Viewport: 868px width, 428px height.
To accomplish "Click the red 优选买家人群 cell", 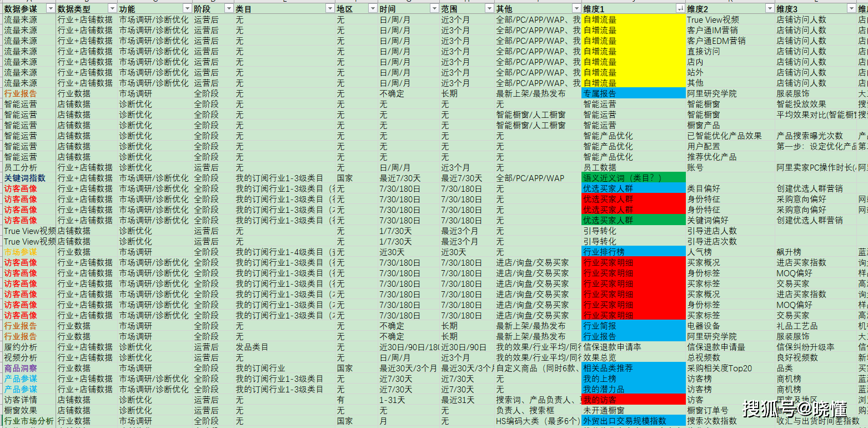I will 605,200.
